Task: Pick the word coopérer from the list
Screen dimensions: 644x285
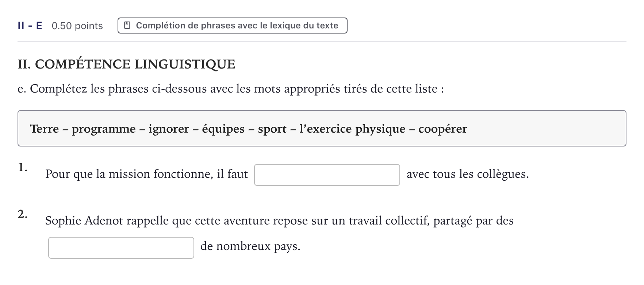Action: pos(443,129)
